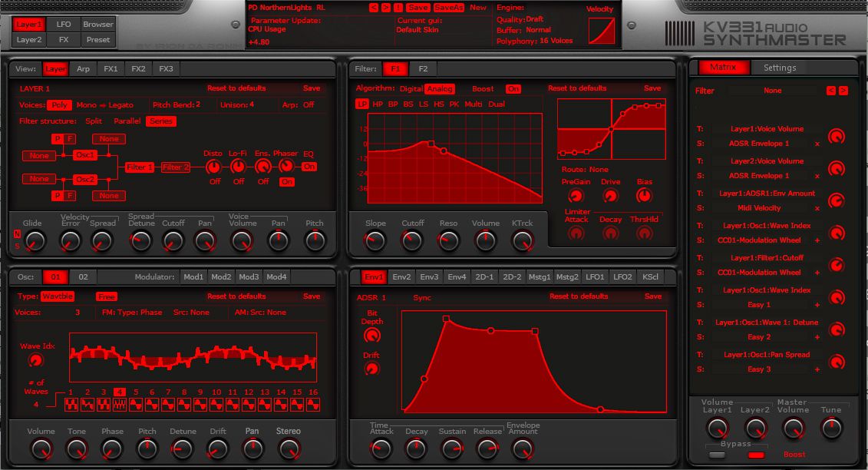This screenshot has width=868, height=470.
Task: Toggle the Disto Off switch
Action: (215, 182)
